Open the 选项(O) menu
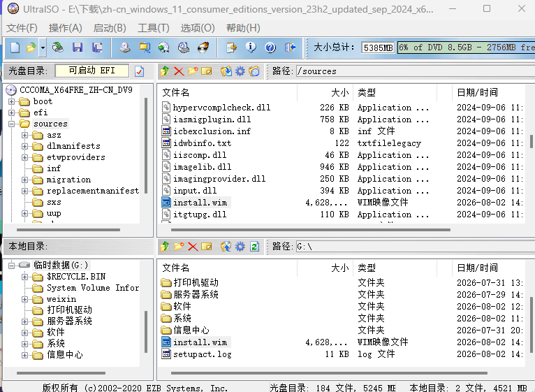 click(198, 28)
